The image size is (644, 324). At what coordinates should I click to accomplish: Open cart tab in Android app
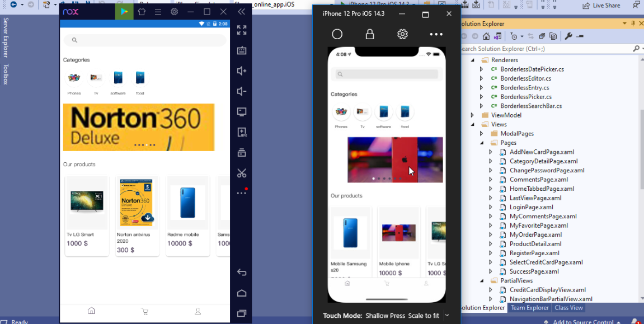(x=144, y=311)
